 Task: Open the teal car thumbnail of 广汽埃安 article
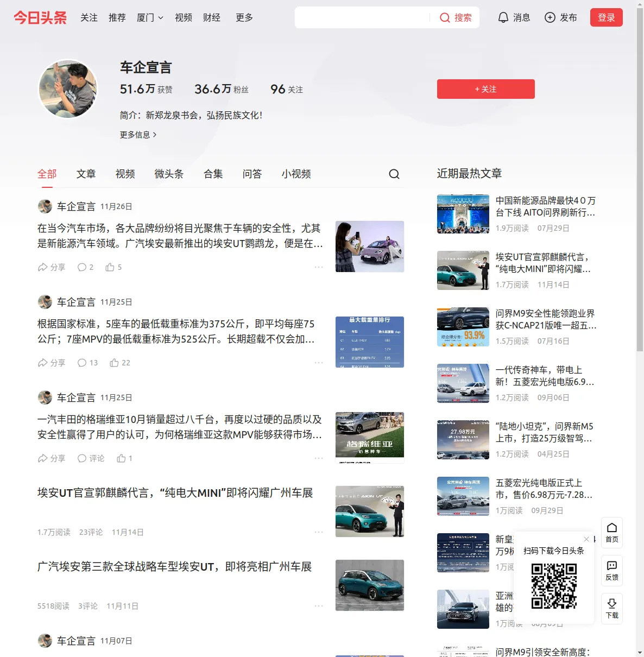click(370, 585)
